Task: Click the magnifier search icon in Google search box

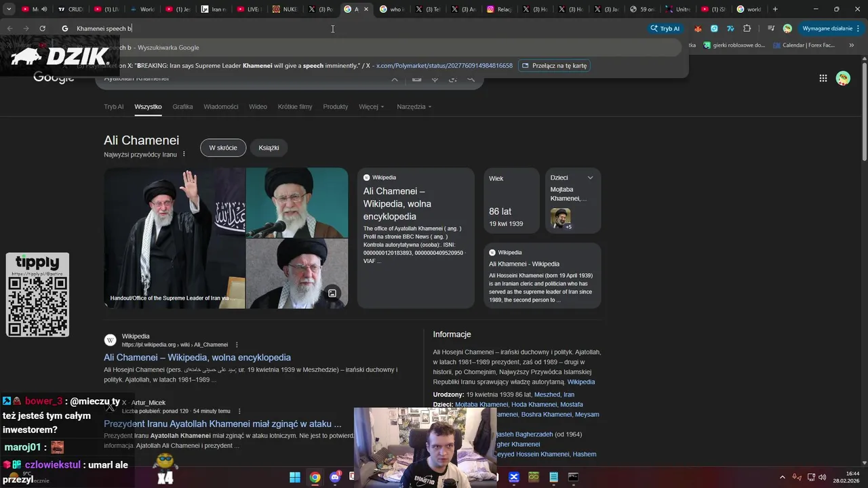Action: [x=471, y=79]
